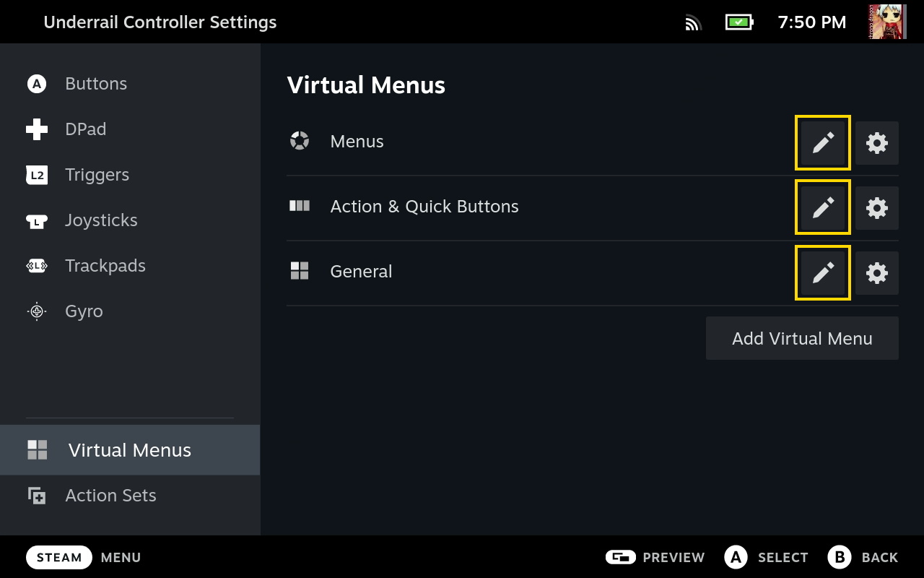The height and width of the screenshot is (578, 924).
Task: Click the Preview button in footer
Action: point(655,557)
